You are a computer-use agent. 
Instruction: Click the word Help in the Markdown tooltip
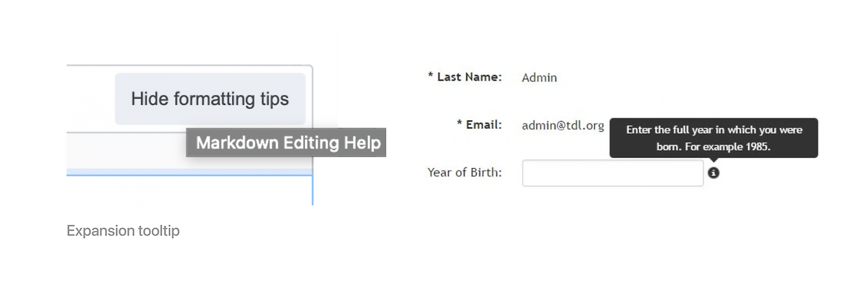pos(364,142)
